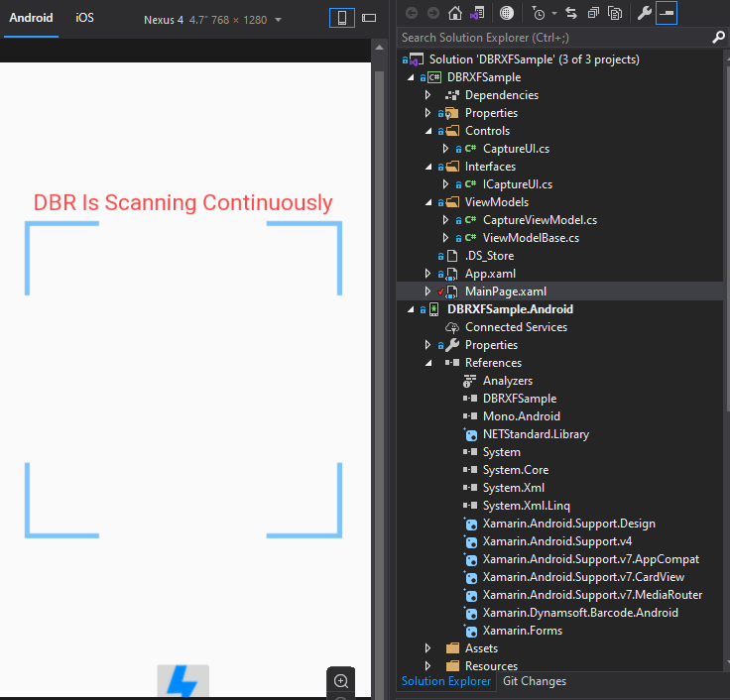Expand the Resources folder
This screenshot has height=700, width=730.
point(427,666)
